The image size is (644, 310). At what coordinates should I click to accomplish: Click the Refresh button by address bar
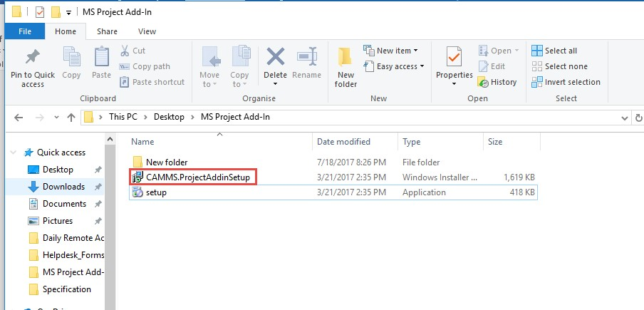coord(639,118)
